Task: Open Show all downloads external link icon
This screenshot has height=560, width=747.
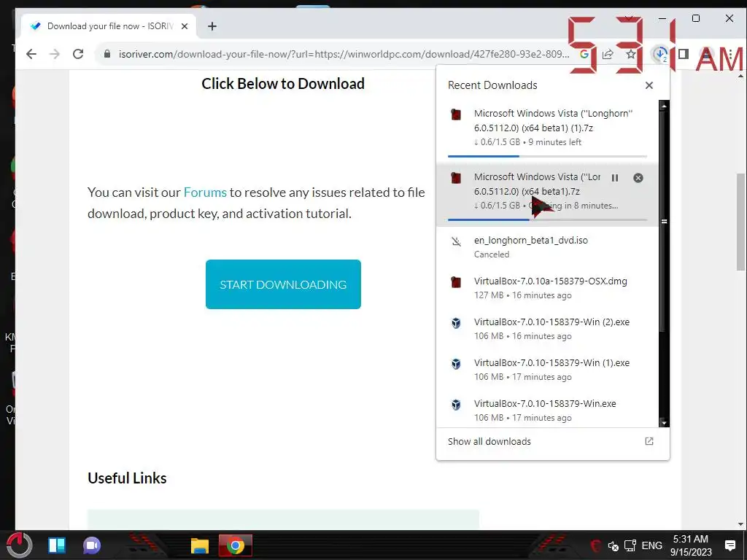Action: pos(649,441)
